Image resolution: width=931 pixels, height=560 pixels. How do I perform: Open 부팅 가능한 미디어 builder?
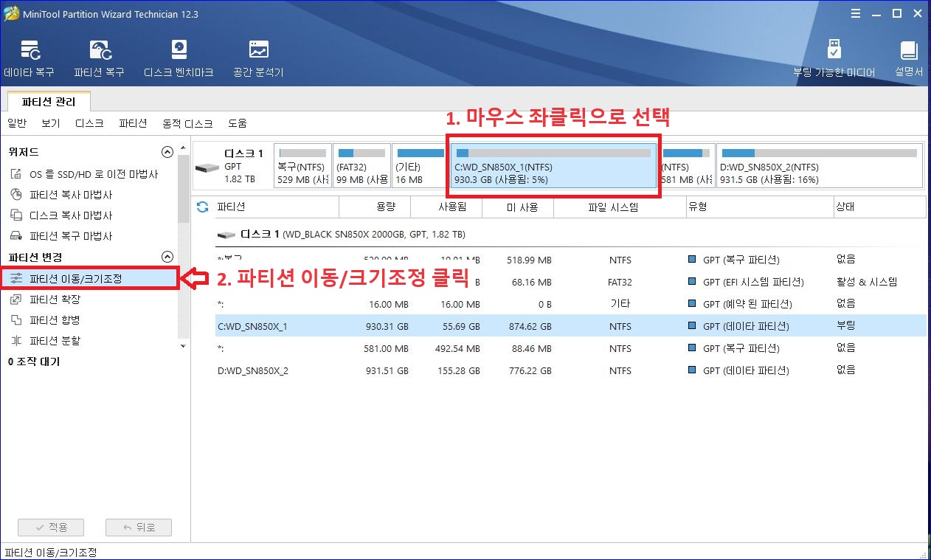[834, 59]
